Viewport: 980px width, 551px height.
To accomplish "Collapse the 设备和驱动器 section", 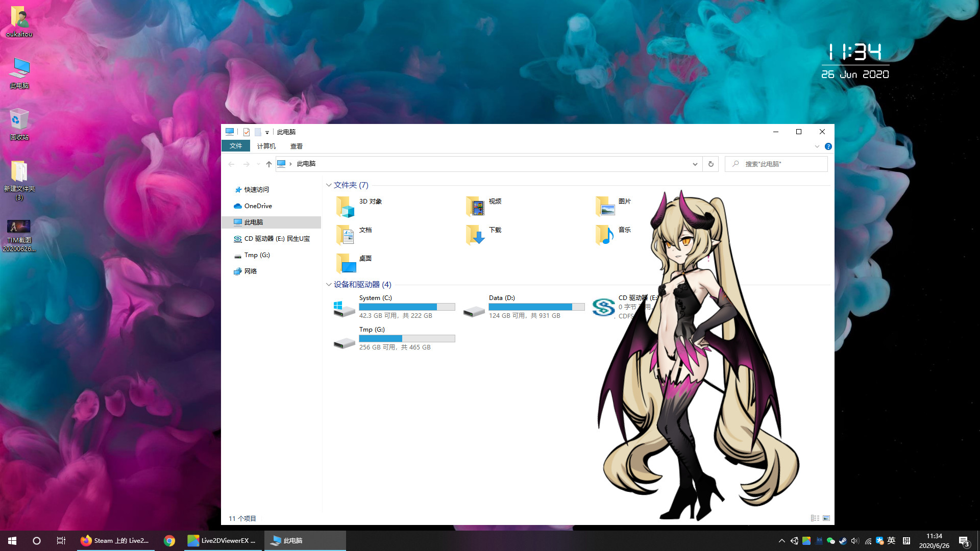I will click(x=329, y=285).
